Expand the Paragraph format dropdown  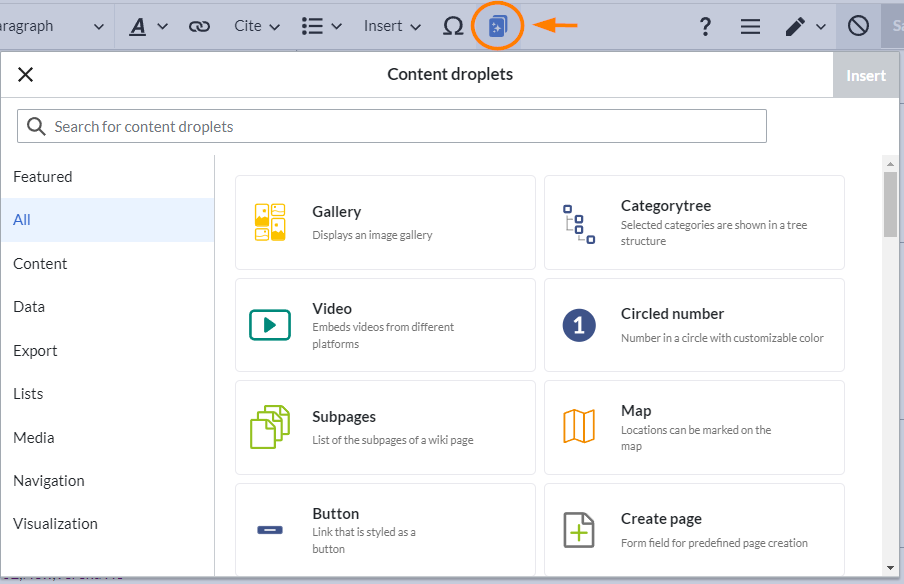[x=55, y=26]
